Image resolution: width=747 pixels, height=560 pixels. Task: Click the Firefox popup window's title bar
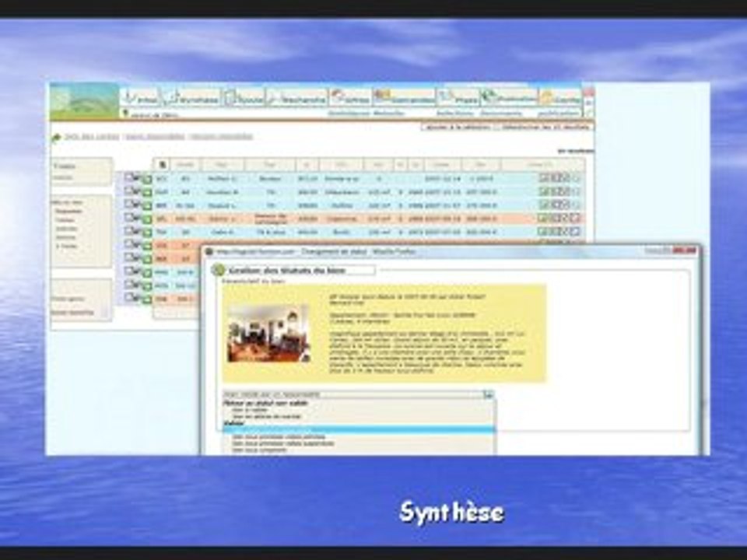[x=451, y=251]
